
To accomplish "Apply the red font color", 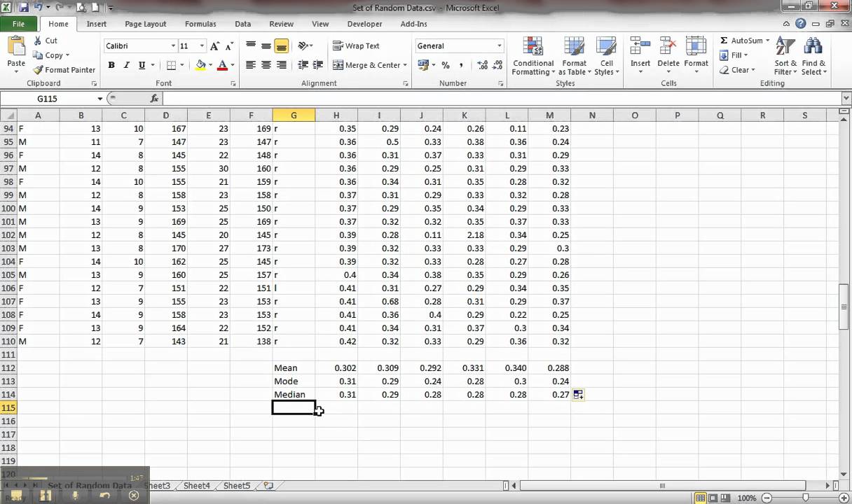I will (x=222, y=65).
